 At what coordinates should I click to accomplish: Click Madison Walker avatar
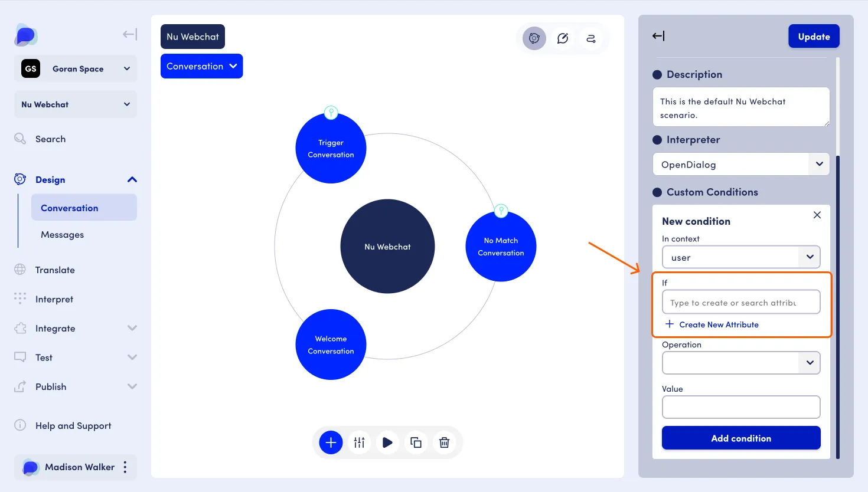[x=30, y=467]
